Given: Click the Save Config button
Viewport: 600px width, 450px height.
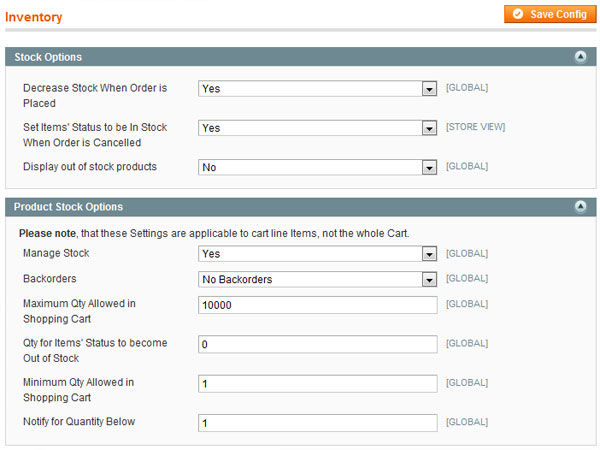Looking at the screenshot, I should (550, 14).
